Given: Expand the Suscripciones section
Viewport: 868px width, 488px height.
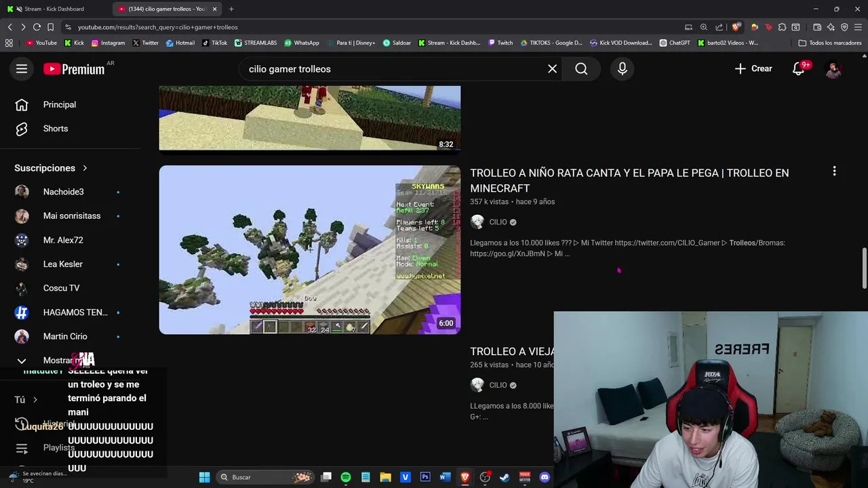Looking at the screenshot, I should tap(51, 168).
